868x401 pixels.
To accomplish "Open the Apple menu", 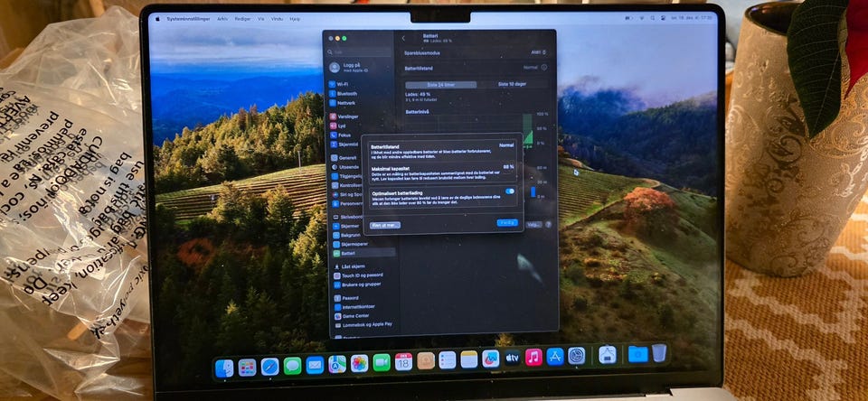I will tap(157, 19).
